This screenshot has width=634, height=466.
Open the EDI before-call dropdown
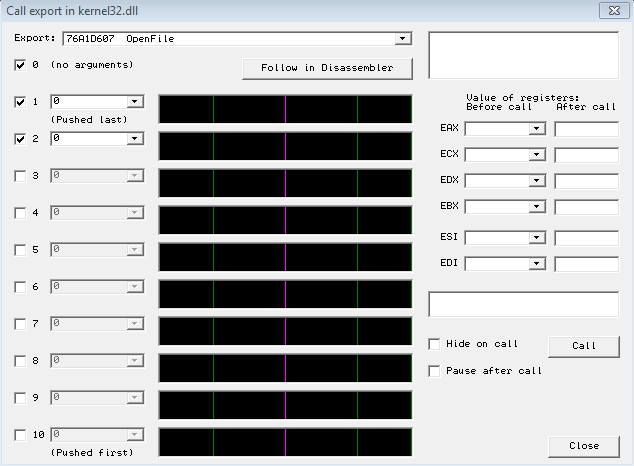point(537,264)
